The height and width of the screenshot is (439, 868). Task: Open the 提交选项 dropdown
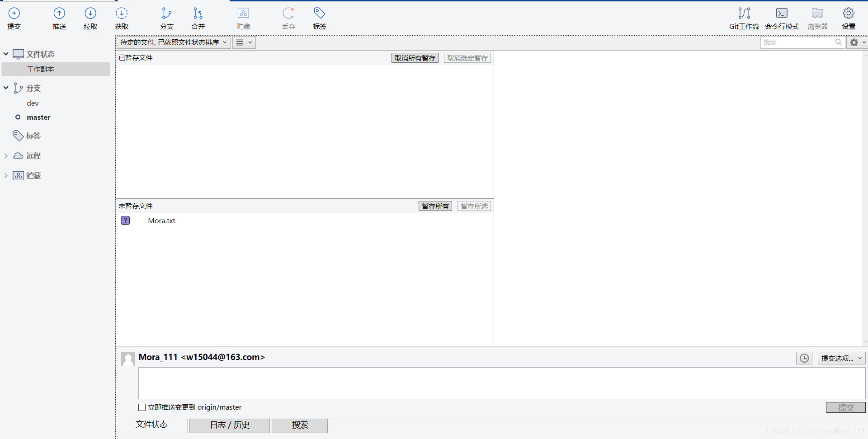pos(841,358)
